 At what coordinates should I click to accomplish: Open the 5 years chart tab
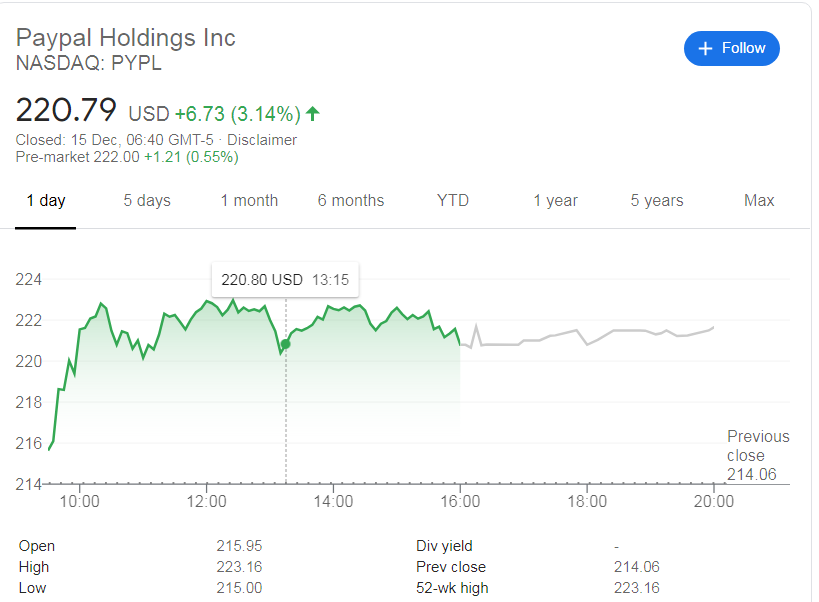point(656,200)
